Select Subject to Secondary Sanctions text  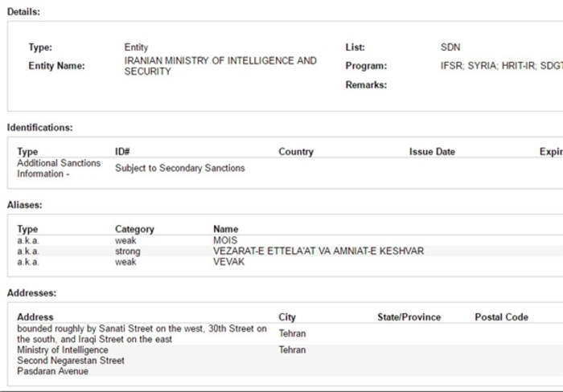(180, 168)
